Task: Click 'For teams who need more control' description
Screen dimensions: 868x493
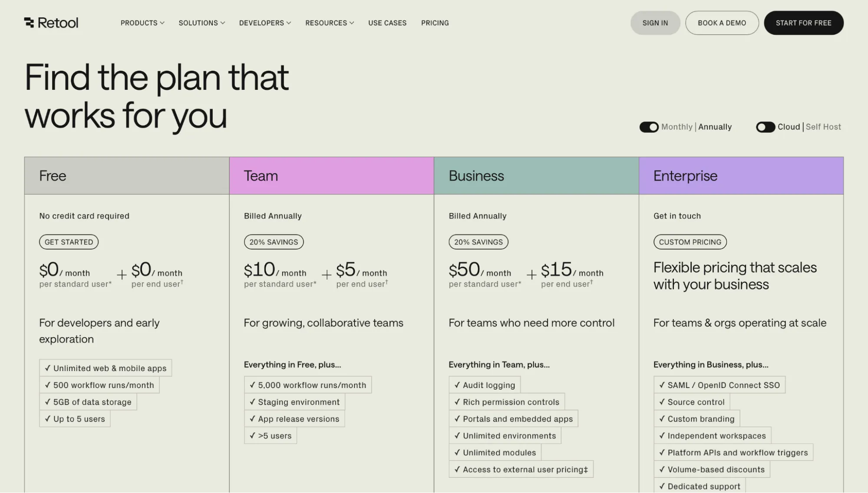Action: 531,323
